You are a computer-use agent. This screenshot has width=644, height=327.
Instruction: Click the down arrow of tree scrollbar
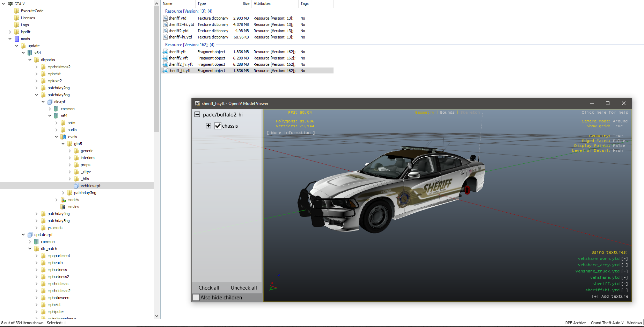156,316
